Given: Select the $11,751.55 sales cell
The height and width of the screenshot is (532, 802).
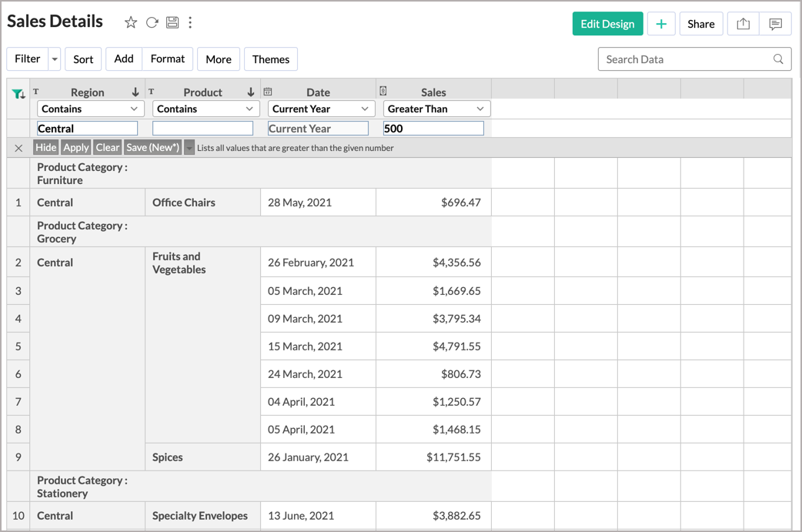Looking at the screenshot, I should pyautogui.click(x=434, y=457).
